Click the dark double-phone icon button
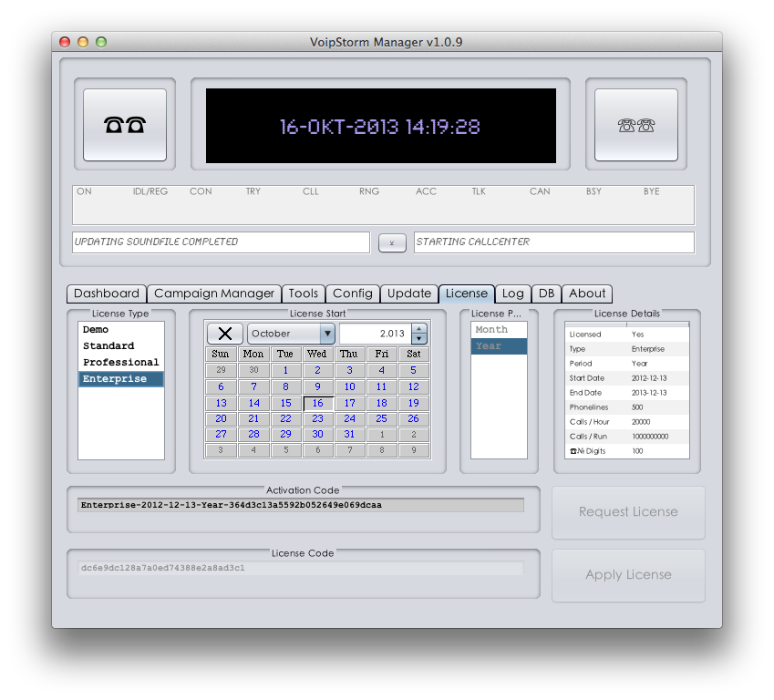This screenshot has width=774, height=700. point(125,125)
